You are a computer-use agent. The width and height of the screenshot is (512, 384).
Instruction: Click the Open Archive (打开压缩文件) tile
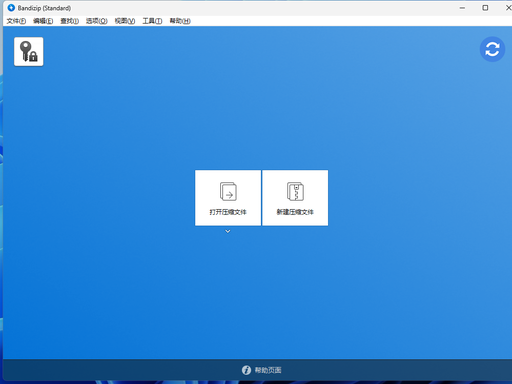[228, 198]
